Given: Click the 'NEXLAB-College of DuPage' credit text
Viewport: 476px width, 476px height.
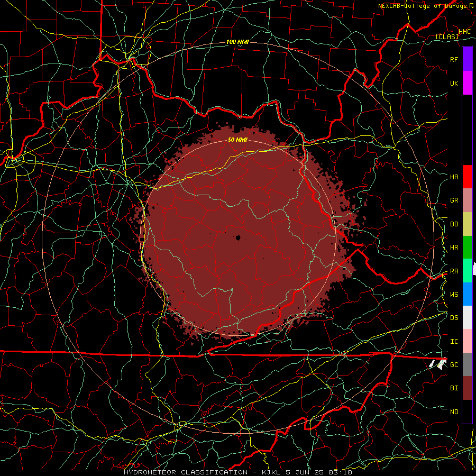Looking at the screenshot, I should click(x=423, y=6).
